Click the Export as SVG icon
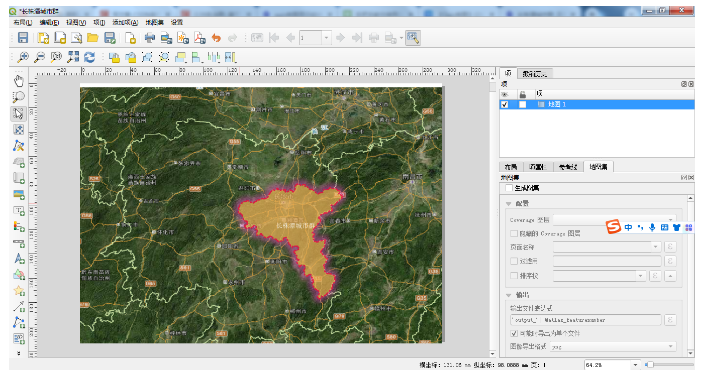 [x=183, y=38]
